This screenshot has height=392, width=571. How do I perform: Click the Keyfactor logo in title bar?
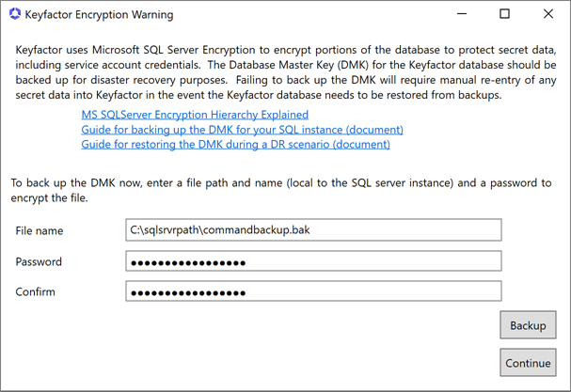pyautogui.click(x=14, y=15)
